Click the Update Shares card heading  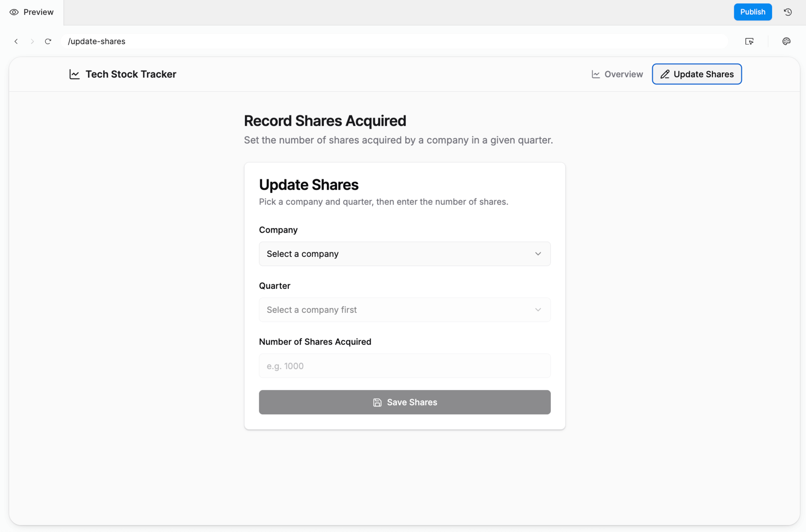(309, 185)
